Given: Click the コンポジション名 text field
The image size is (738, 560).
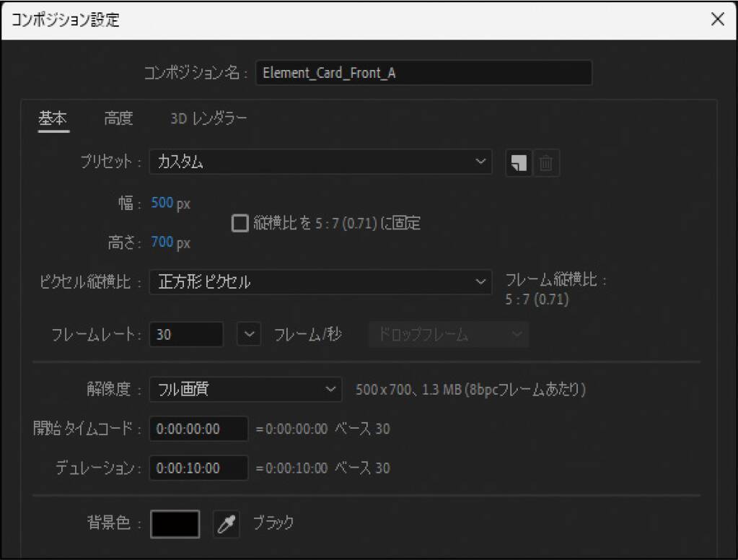Looking at the screenshot, I should point(423,73).
